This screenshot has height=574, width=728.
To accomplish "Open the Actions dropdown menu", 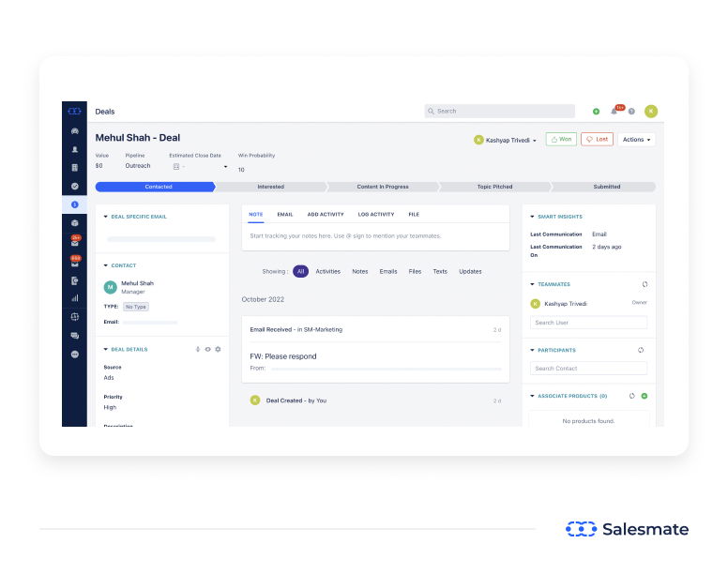I will 636,139.
